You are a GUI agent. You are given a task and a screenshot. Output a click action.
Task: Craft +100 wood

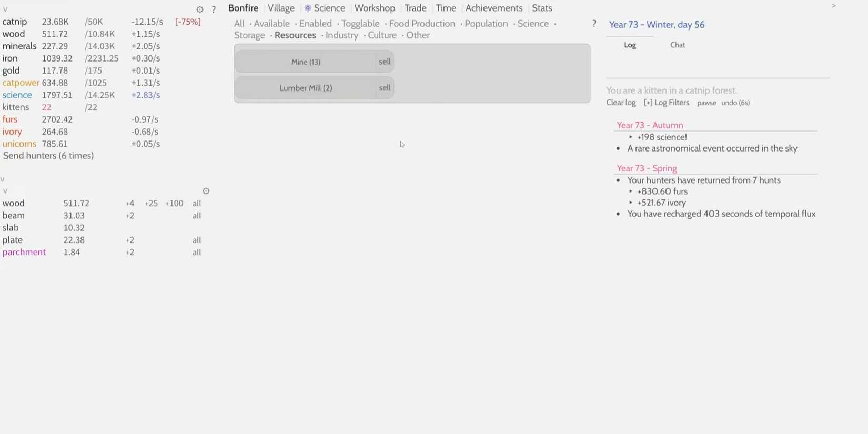pyautogui.click(x=174, y=204)
